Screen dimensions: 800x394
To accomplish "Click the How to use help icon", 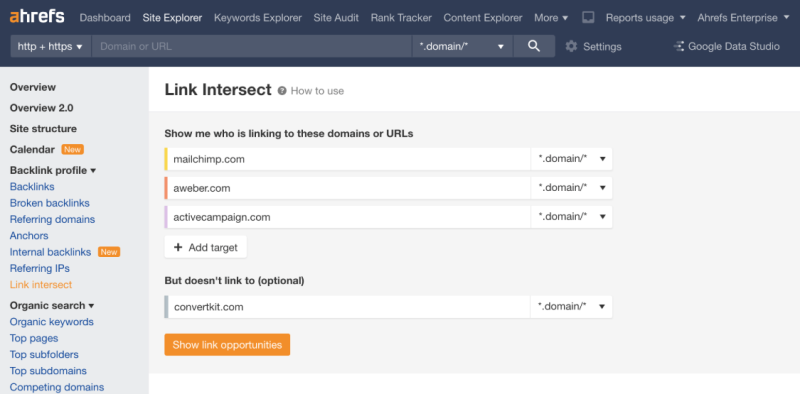I will 282,91.
